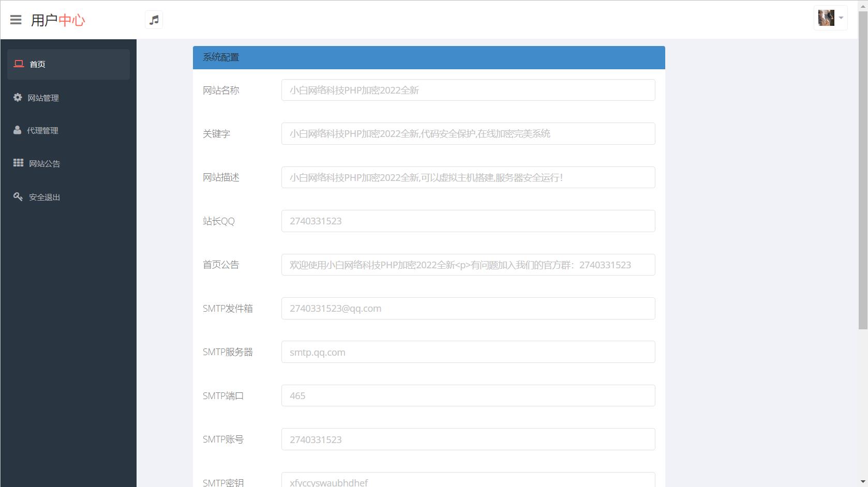Click the key icon beside 安全退出
The image size is (868, 487).
[x=17, y=196]
